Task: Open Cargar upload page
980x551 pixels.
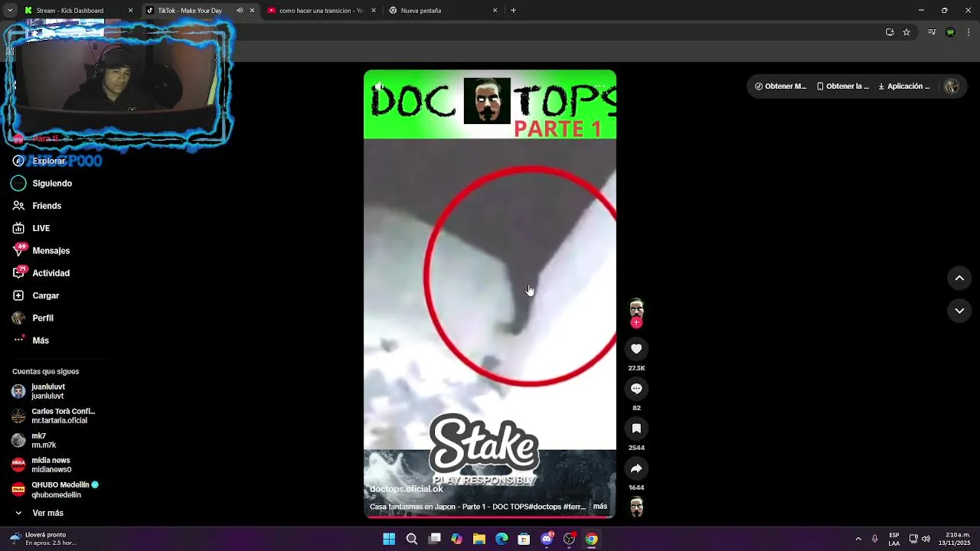Action: point(45,295)
